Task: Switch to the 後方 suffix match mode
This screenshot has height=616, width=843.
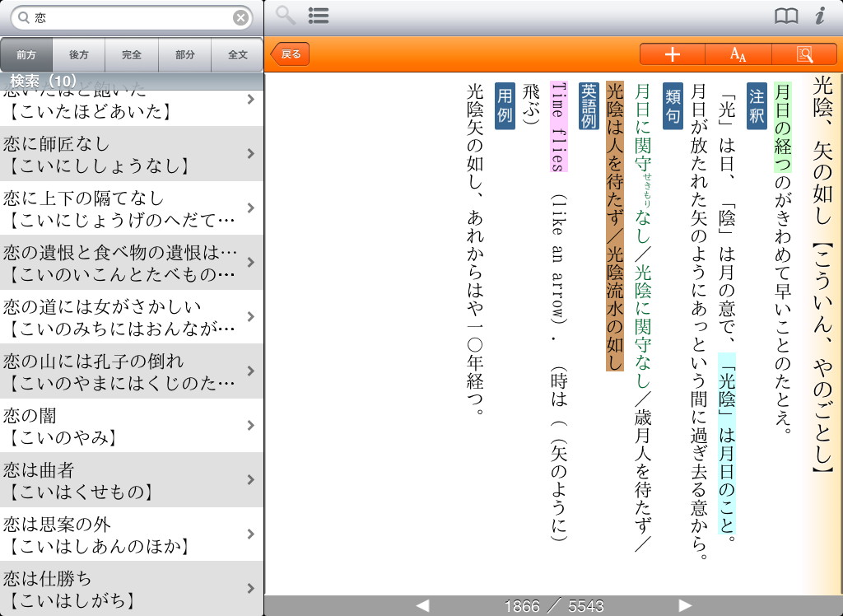Action: tap(79, 55)
